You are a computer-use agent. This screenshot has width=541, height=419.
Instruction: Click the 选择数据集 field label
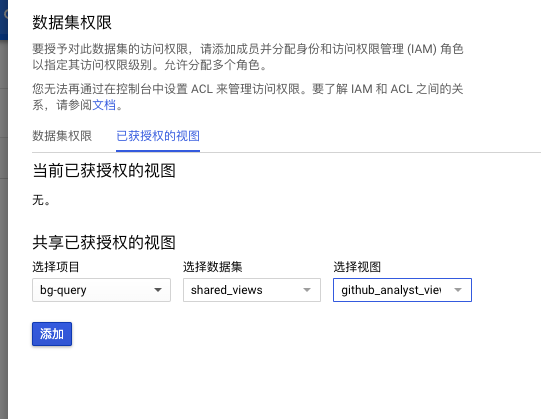213,267
